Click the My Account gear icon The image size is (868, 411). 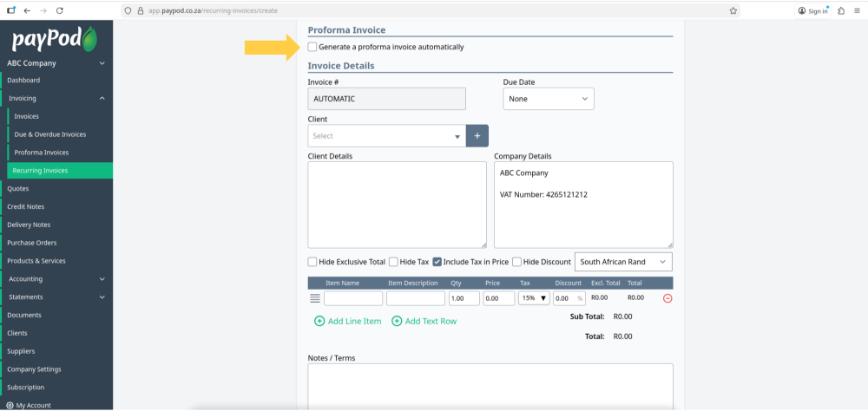click(x=10, y=405)
